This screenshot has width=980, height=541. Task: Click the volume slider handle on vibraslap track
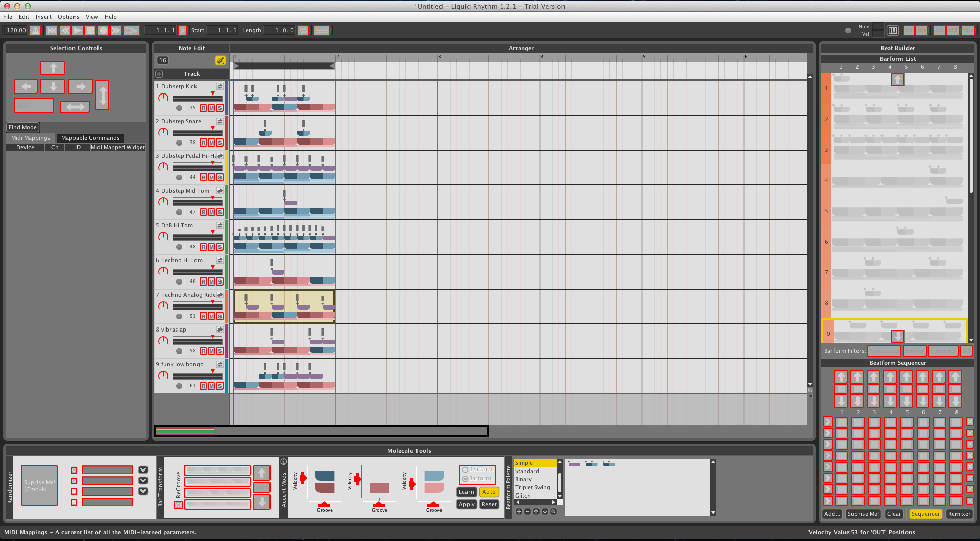tap(213, 337)
